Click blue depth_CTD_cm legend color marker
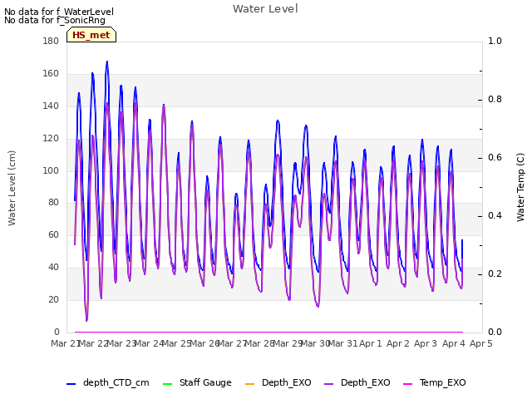532x399 pixels. click(71, 384)
